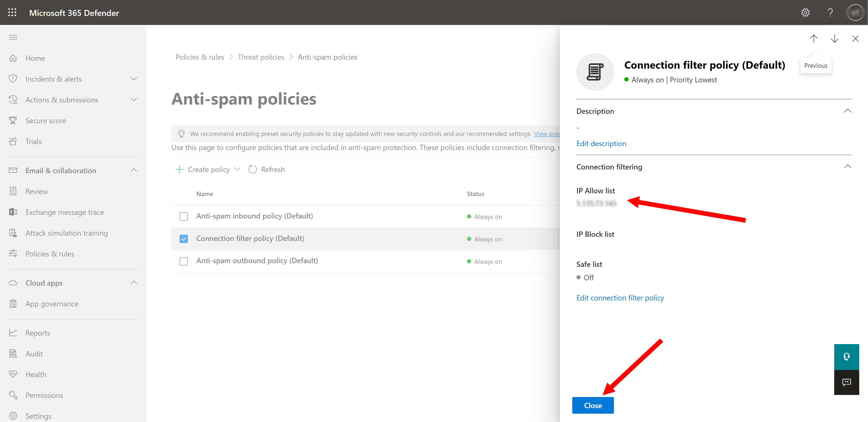This screenshot has height=422, width=868.
Task: Go to previous policy with up arrow
Action: [x=814, y=38]
